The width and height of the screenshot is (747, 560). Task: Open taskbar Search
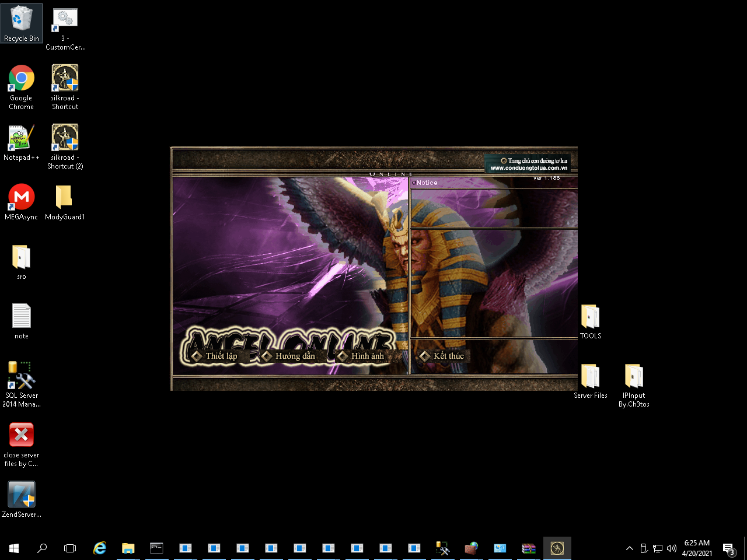42,548
